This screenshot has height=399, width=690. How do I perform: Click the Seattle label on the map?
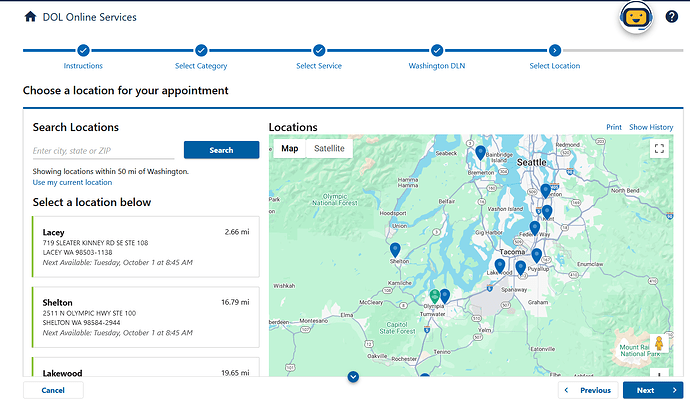pyautogui.click(x=532, y=162)
